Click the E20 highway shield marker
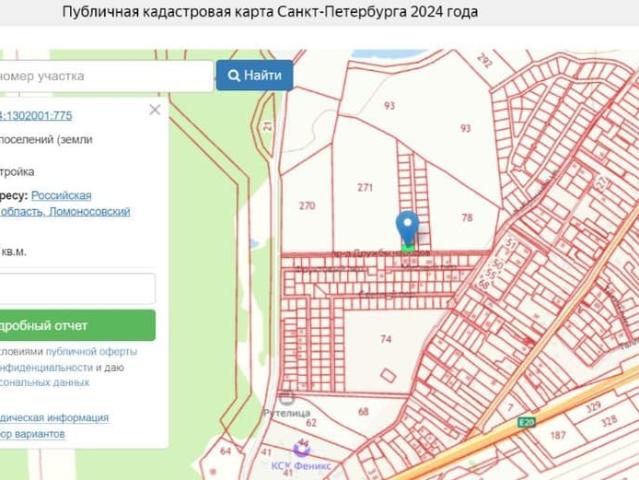639x480 pixels. pyautogui.click(x=526, y=422)
